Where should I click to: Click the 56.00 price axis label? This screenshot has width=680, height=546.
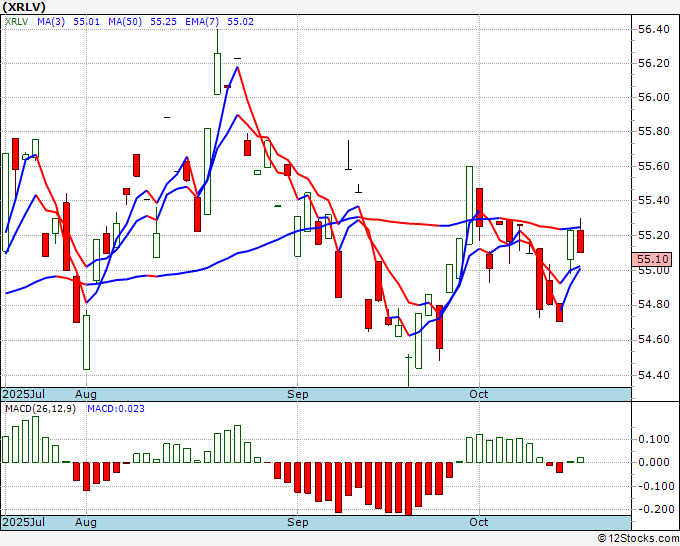(654, 97)
